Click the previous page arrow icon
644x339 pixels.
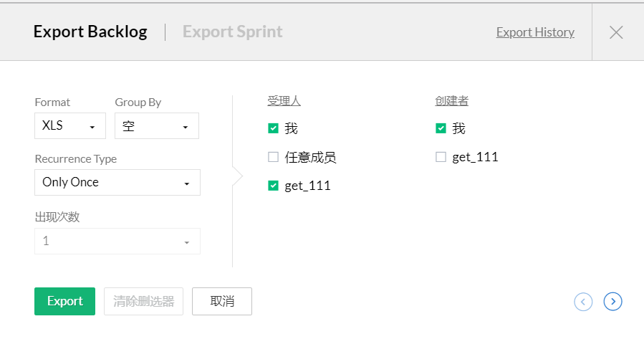coord(583,302)
